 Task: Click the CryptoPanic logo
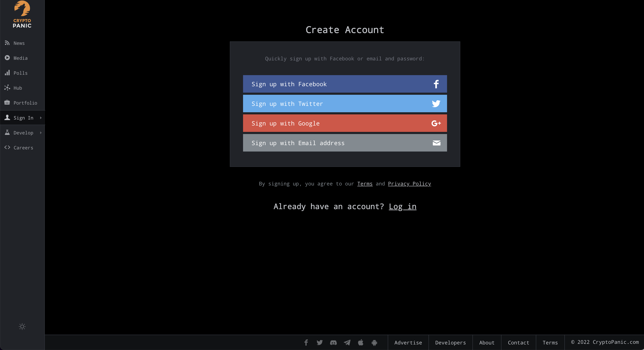pyautogui.click(x=22, y=14)
